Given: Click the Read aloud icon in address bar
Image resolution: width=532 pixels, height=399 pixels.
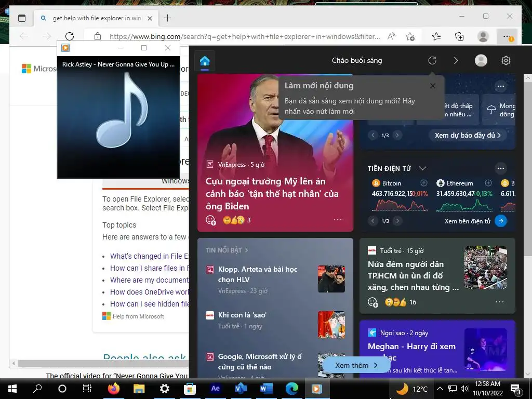Looking at the screenshot, I should pos(392,36).
